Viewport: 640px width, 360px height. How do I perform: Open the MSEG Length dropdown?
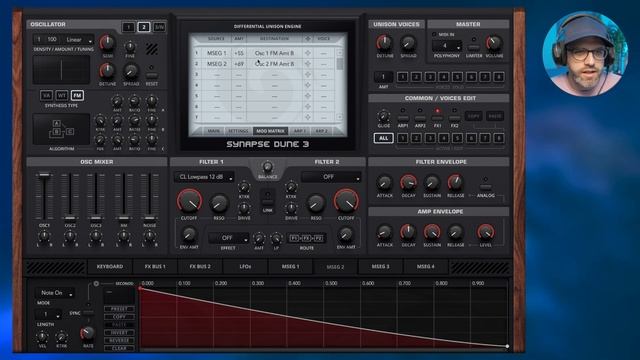[48, 314]
